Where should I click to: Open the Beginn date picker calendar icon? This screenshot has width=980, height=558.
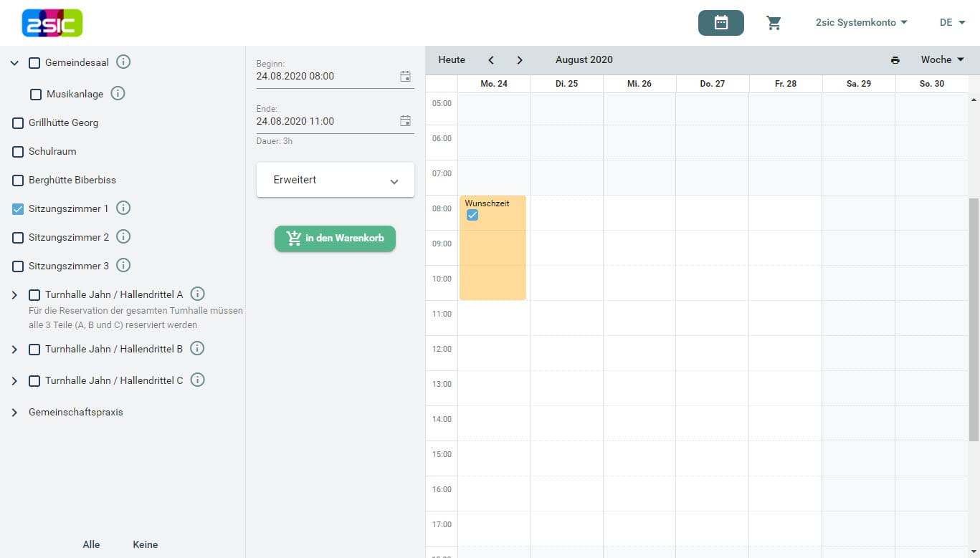pyautogui.click(x=405, y=76)
